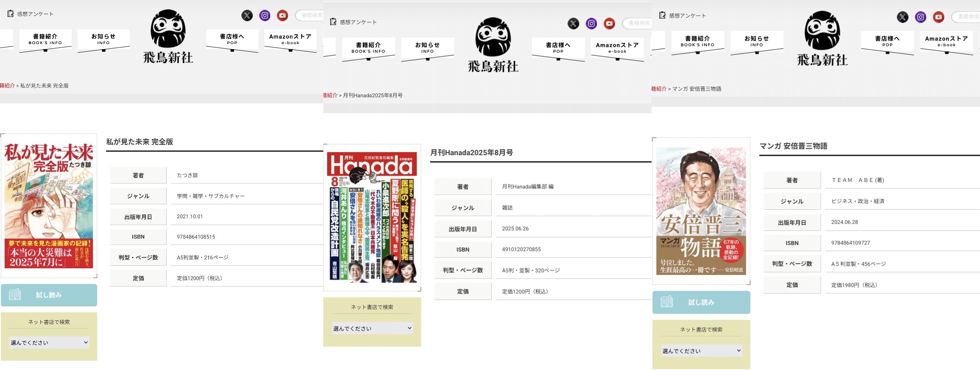Open X icon on middle Hanada page
Screen dimensions: 980x370
pyautogui.click(x=573, y=24)
